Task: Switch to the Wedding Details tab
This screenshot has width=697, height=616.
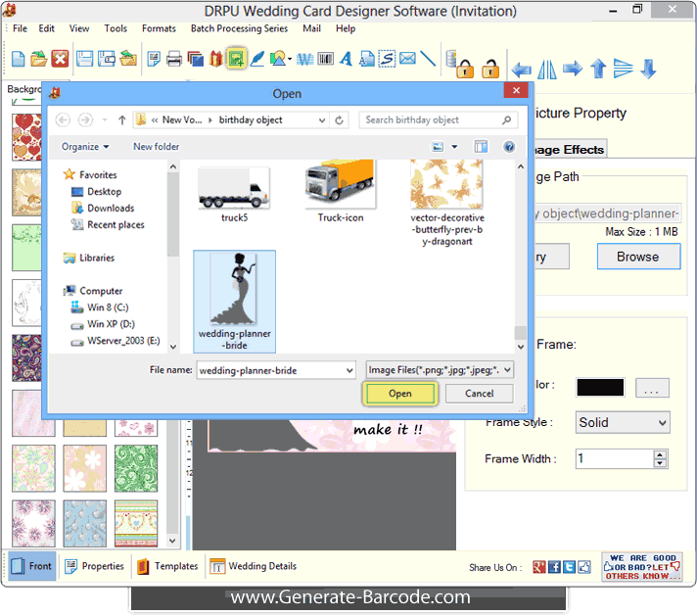Action: click(253, 566)
